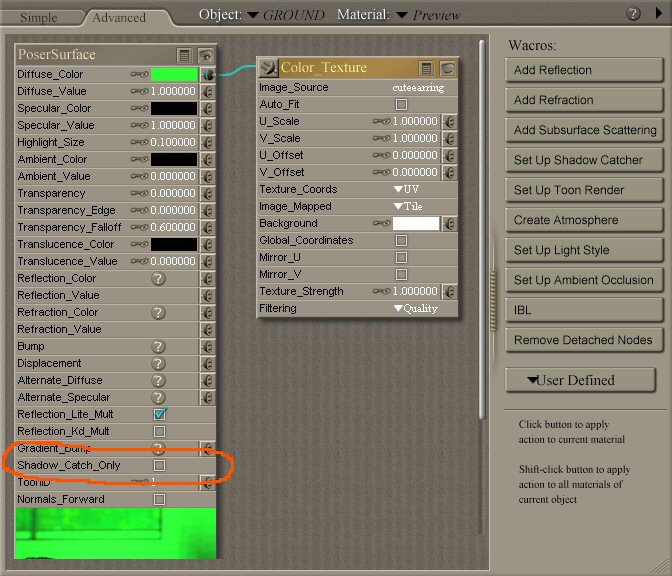This screenshot has width=672, height=576.
Task: Click the Diffuse_Color plug connector icon
Action: coord(208,75)
